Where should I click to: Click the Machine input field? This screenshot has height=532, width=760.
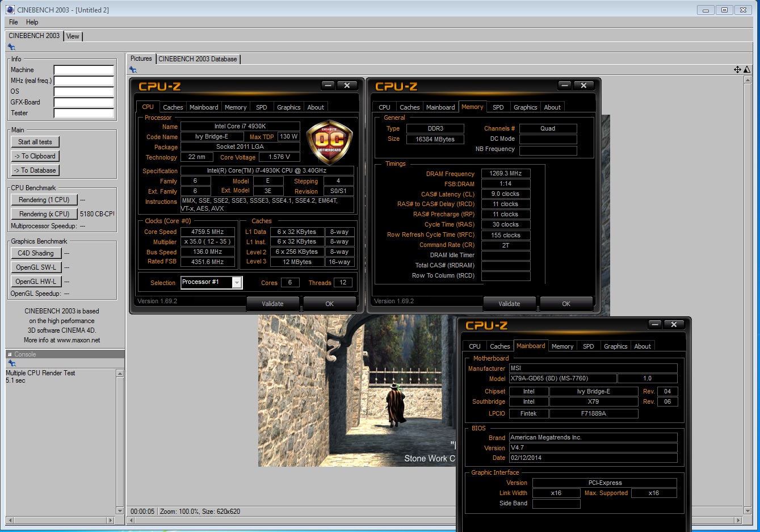coord(84,70)
